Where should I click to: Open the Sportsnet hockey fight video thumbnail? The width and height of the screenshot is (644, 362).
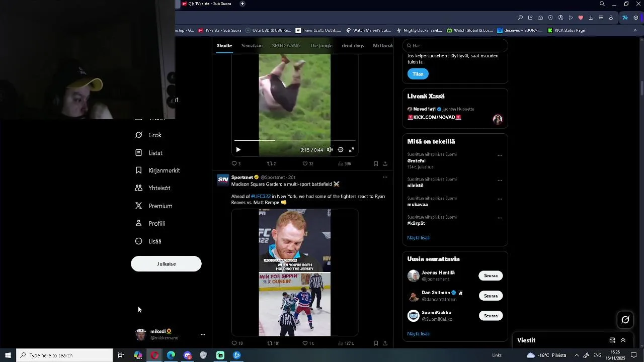(295, 273)
